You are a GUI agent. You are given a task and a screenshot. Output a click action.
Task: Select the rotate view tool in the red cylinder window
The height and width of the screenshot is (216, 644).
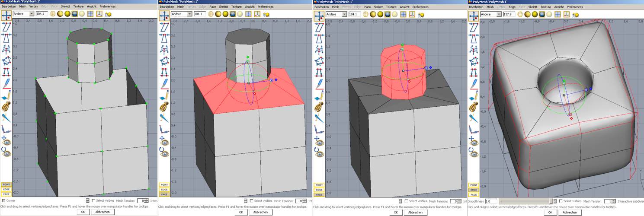click(x=319, y=151)
